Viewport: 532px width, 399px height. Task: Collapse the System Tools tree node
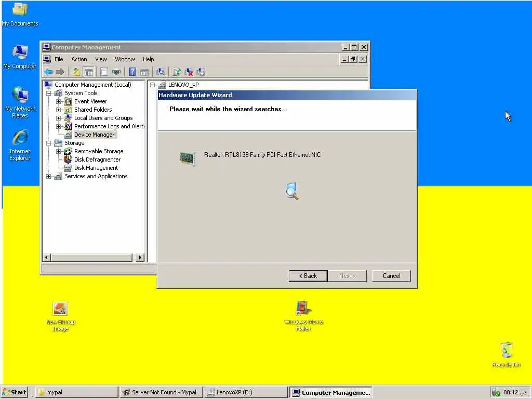click(48, 93)
